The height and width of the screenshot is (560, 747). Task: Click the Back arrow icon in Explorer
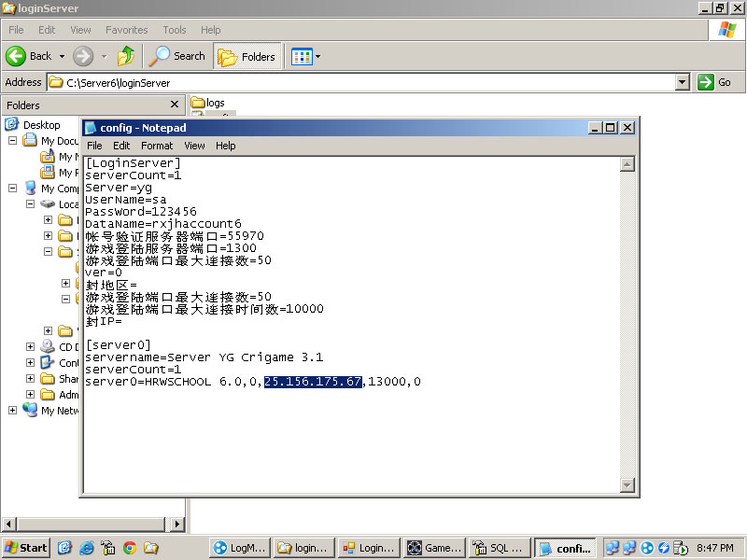tap(15, 56)
